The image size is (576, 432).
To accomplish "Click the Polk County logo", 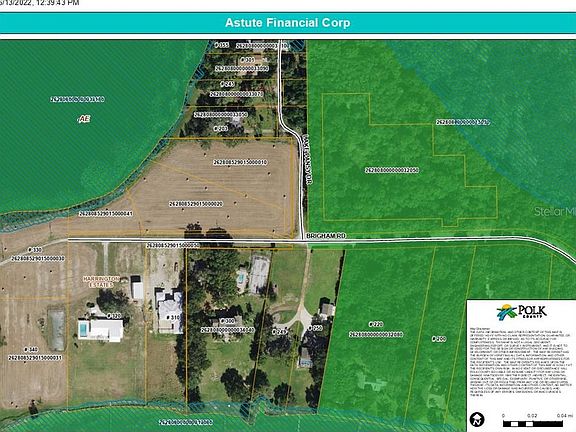I will (x=522, y=313).
